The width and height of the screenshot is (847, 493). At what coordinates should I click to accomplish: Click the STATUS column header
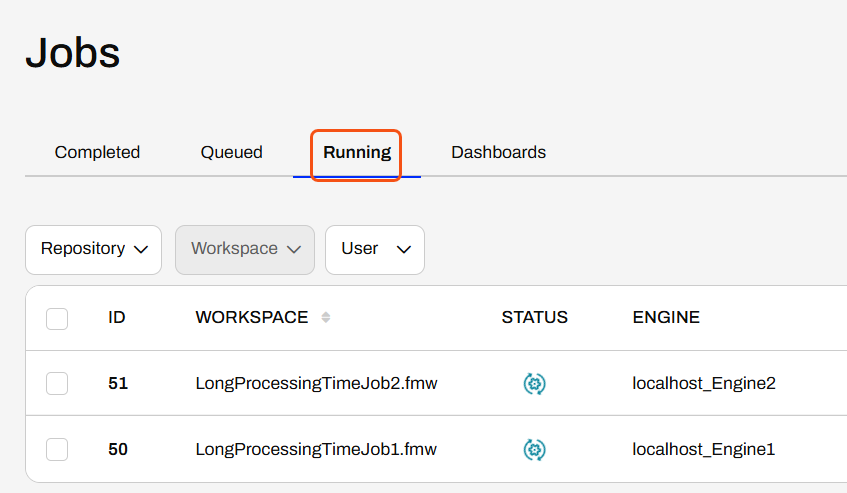tap(535, 318)
